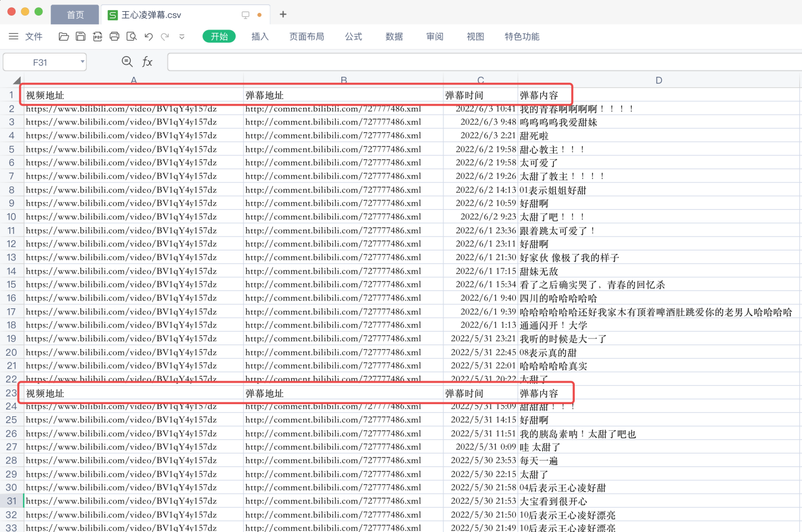Expand the quick access toolbar customization arrow

[182, 37]
